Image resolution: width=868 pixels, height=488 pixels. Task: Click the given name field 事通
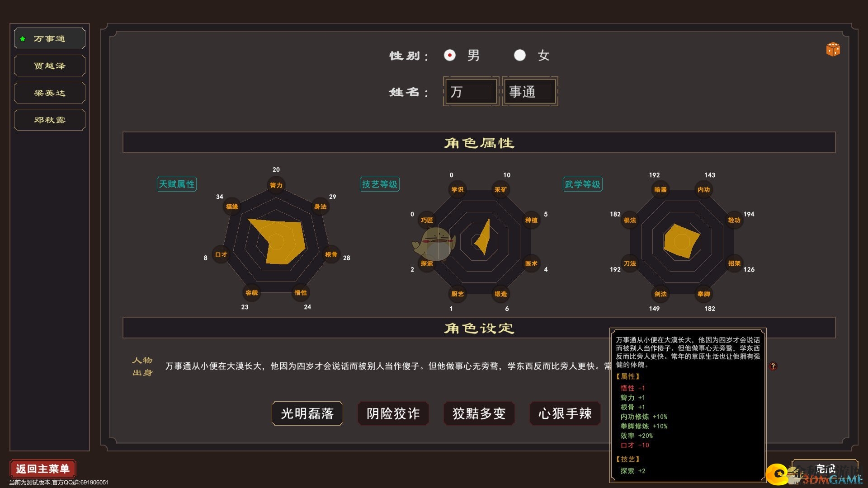tap(530, 92)
